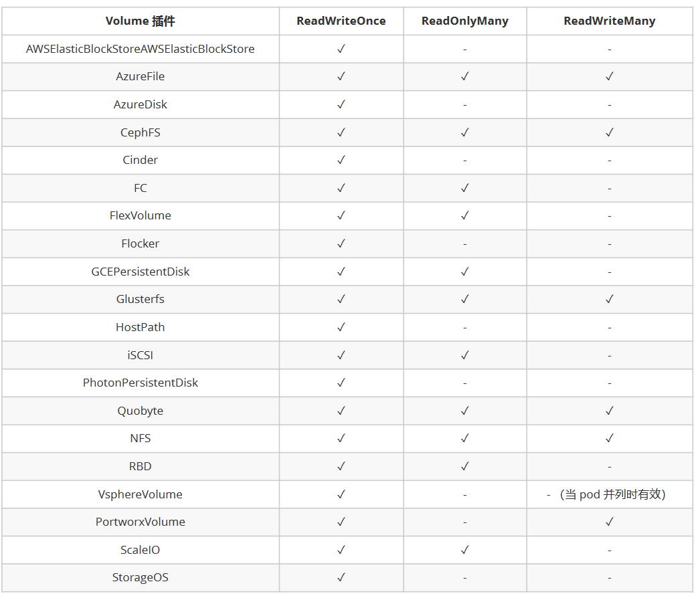
Task: Select the FlexVolume plugin name cell
Action: tap(141, 215)
